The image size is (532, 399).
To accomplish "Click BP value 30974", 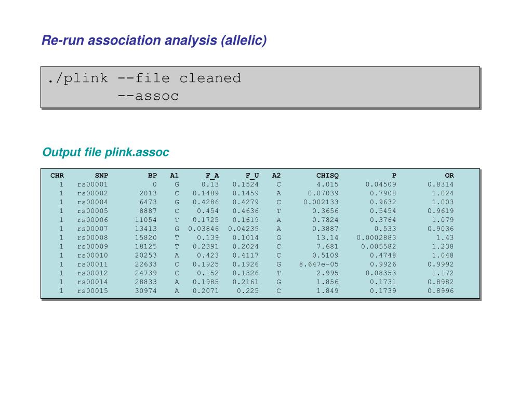I will [146, 291].
